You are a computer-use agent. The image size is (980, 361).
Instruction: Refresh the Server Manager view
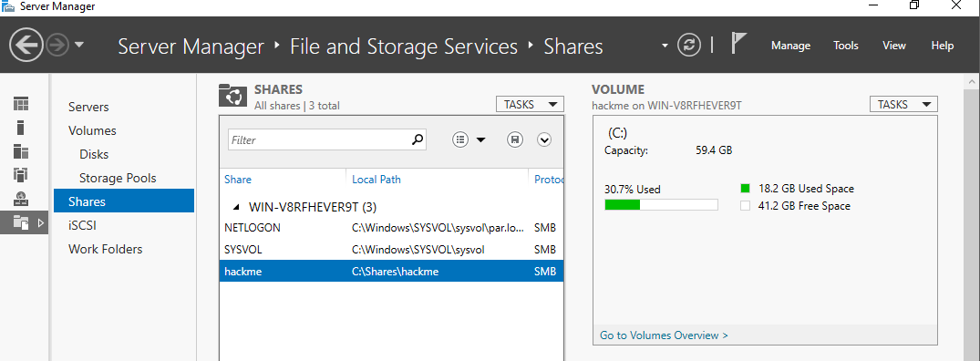tap(689, 45)
